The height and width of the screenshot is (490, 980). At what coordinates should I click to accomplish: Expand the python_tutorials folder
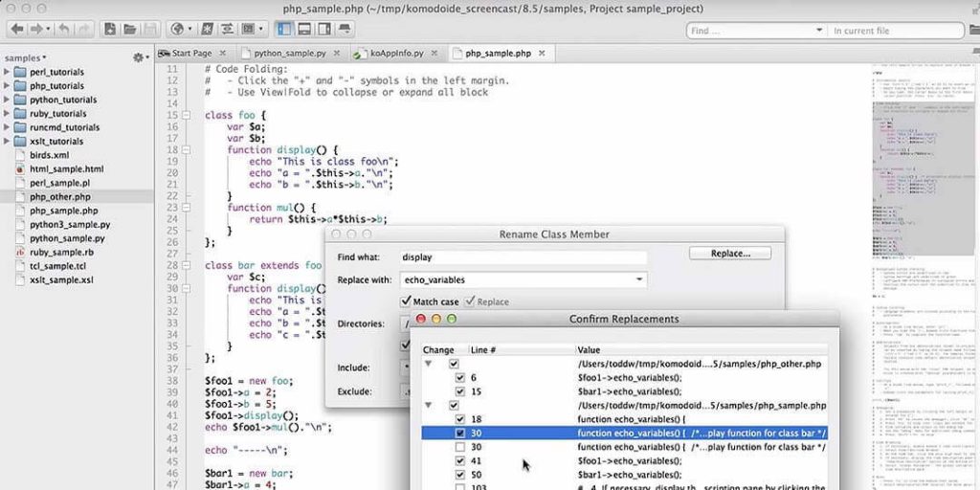7,100
